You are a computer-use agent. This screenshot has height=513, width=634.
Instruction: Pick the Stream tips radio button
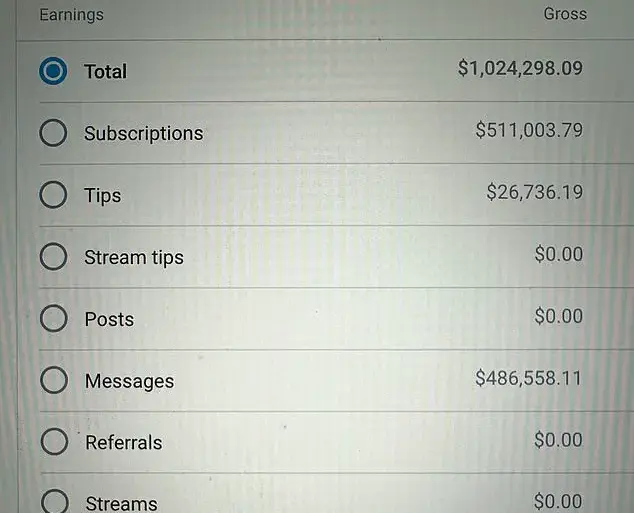click(54, 257)
